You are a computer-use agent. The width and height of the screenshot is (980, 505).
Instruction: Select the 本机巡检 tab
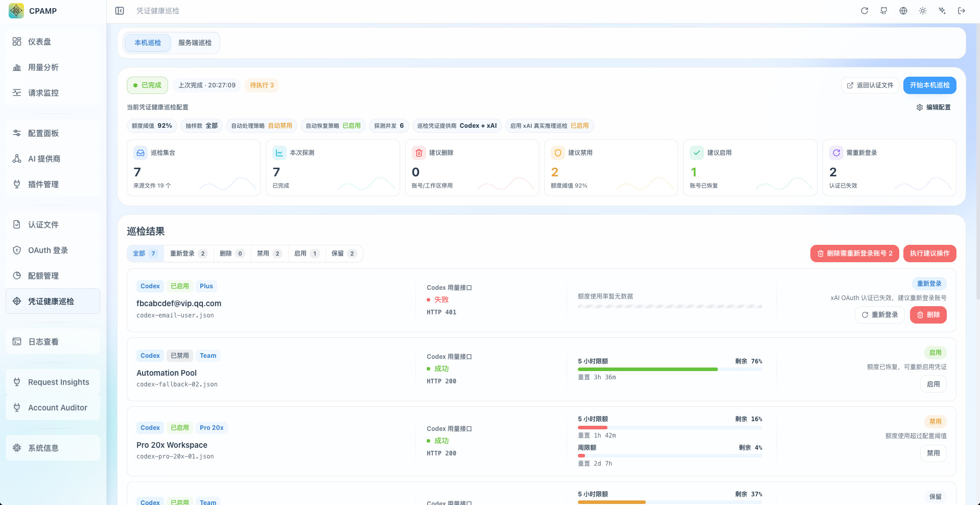pos(148,43)
